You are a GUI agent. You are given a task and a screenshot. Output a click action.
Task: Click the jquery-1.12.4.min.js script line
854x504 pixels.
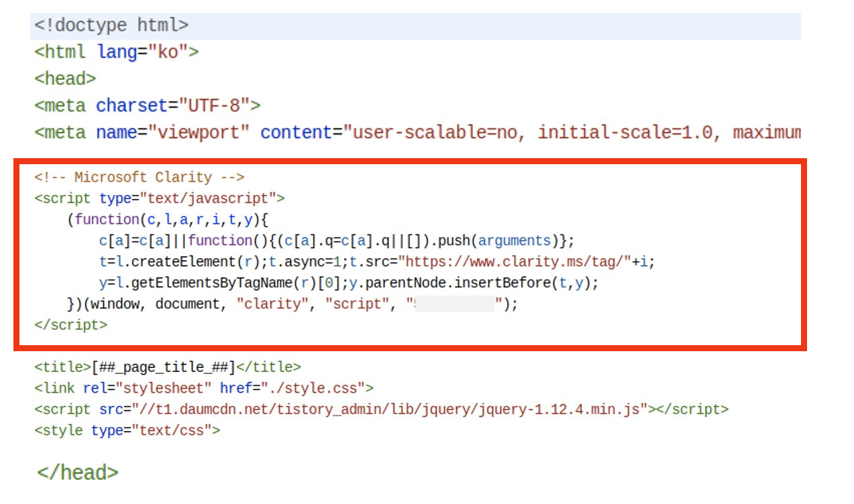click(x=381, y=409)
